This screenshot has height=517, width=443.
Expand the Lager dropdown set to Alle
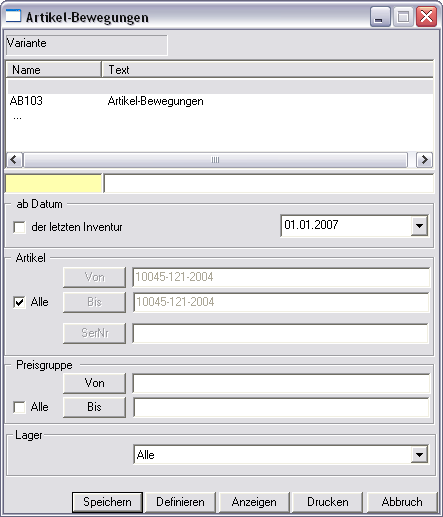point(419,455)
